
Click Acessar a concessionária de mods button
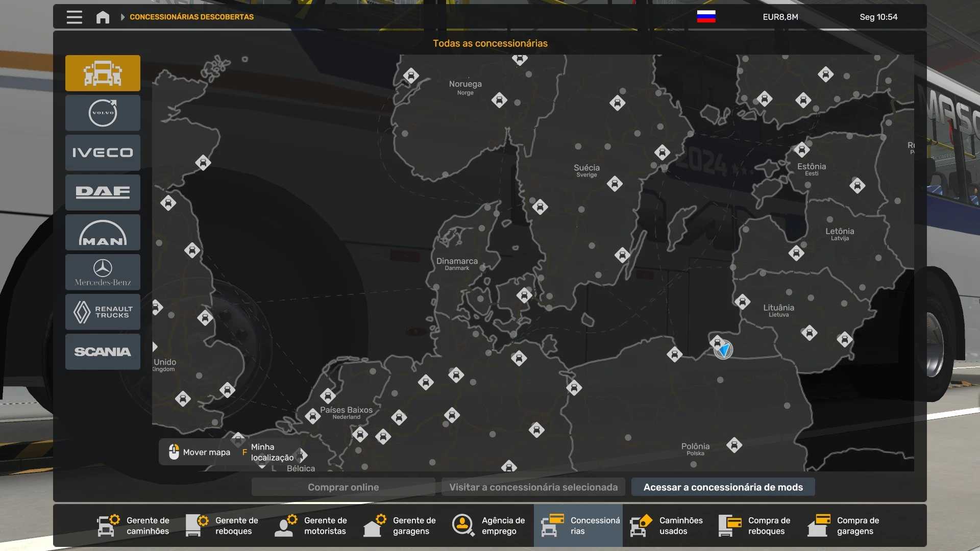(x=723, y=487)
